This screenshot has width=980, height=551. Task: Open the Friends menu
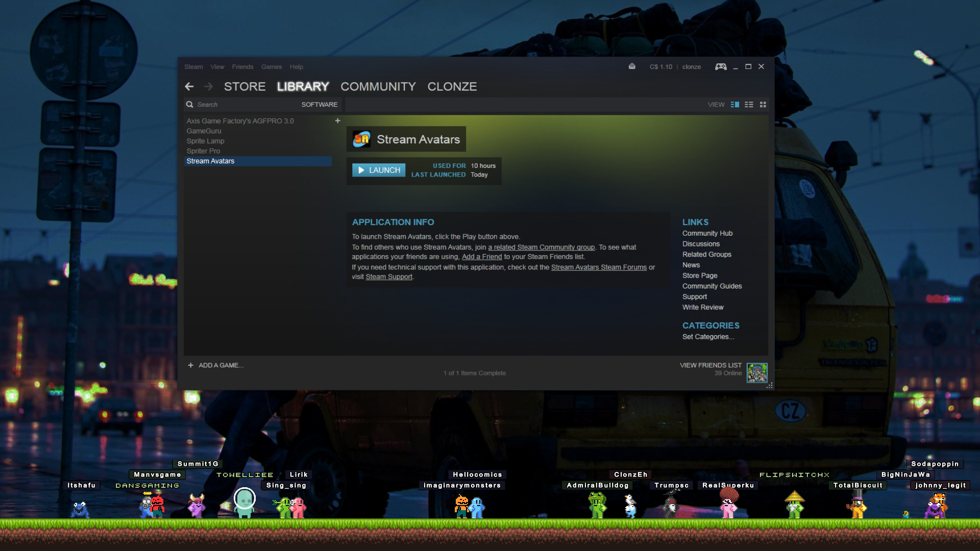coord(242,67)
